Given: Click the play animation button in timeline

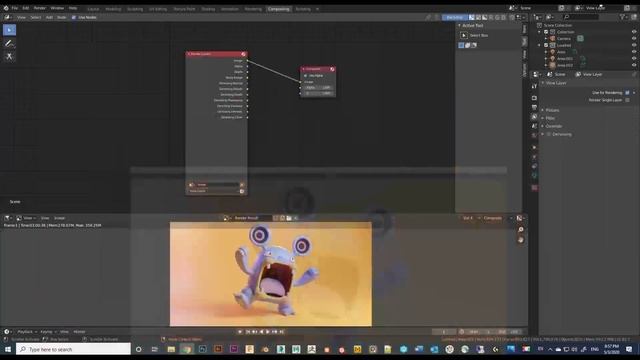Looking at the screenshot, I should pyautogui.click(x=268, y=332).
